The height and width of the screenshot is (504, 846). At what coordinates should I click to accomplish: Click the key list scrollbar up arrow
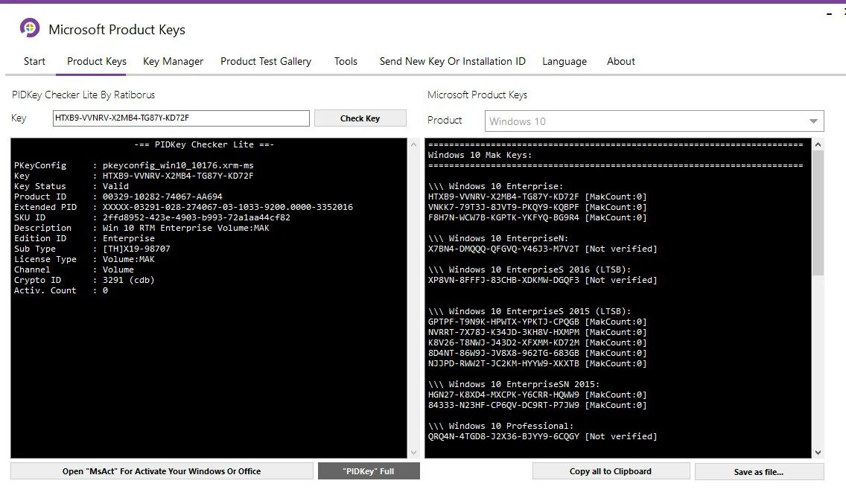(818, 144)
